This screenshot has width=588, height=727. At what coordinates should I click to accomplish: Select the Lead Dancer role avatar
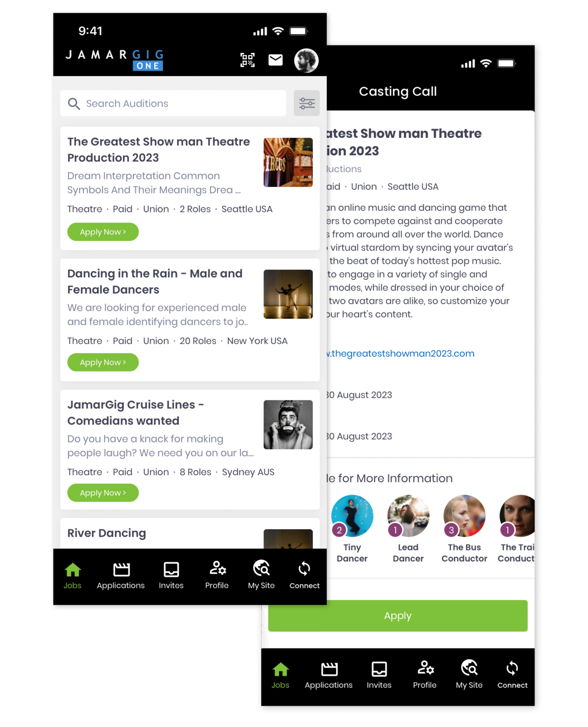click(408, 516)
